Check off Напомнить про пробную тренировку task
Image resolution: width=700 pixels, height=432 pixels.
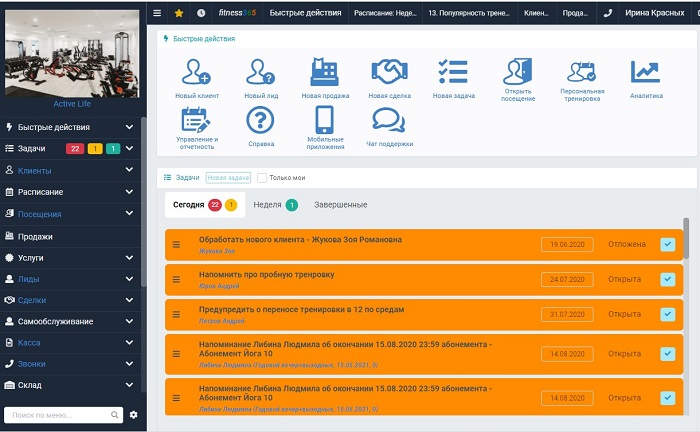(x=667, y=279)
